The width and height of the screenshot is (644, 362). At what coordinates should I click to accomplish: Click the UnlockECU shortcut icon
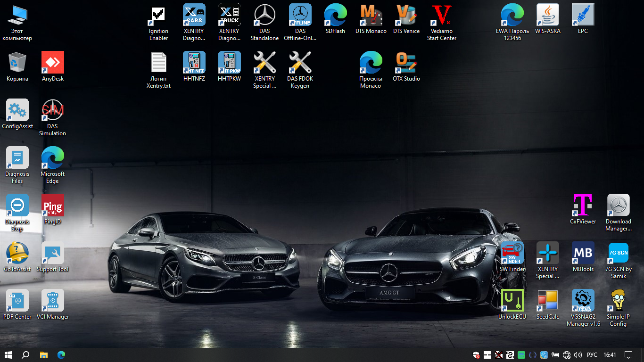tap(512, 301)
